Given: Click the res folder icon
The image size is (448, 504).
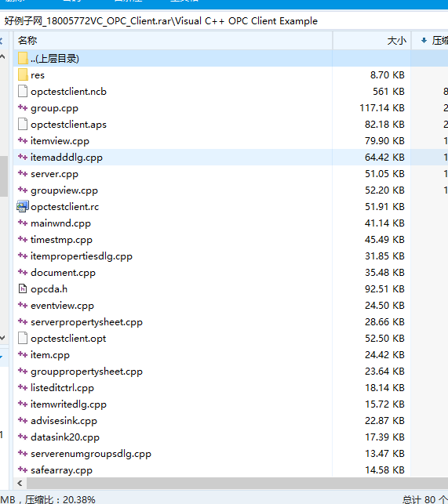Looking at the screenshot, I should point(23,75).
